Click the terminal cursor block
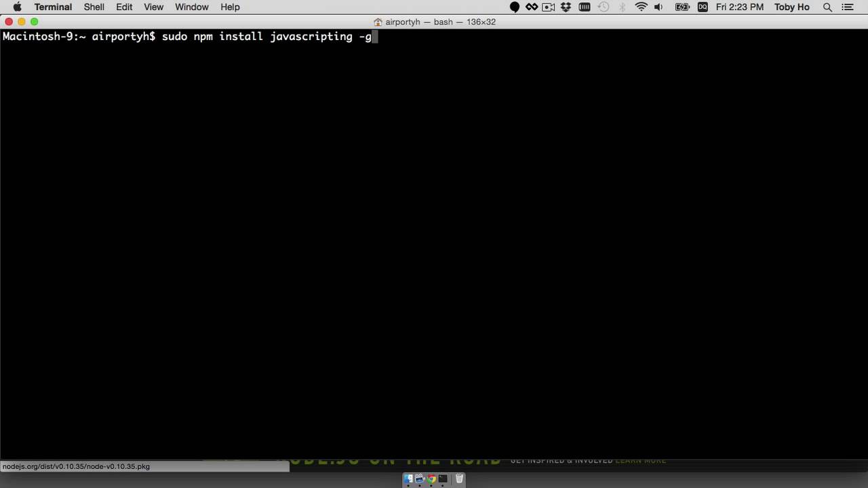868x488 pixels. click(375, 37)
